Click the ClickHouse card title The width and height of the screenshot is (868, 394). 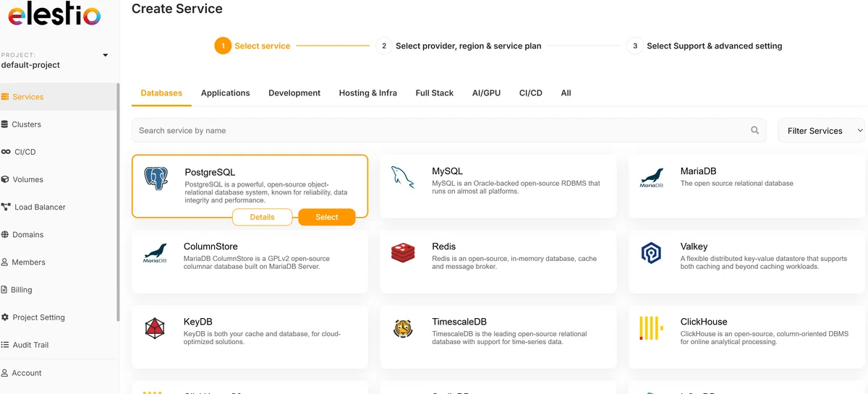coord(704,322)
